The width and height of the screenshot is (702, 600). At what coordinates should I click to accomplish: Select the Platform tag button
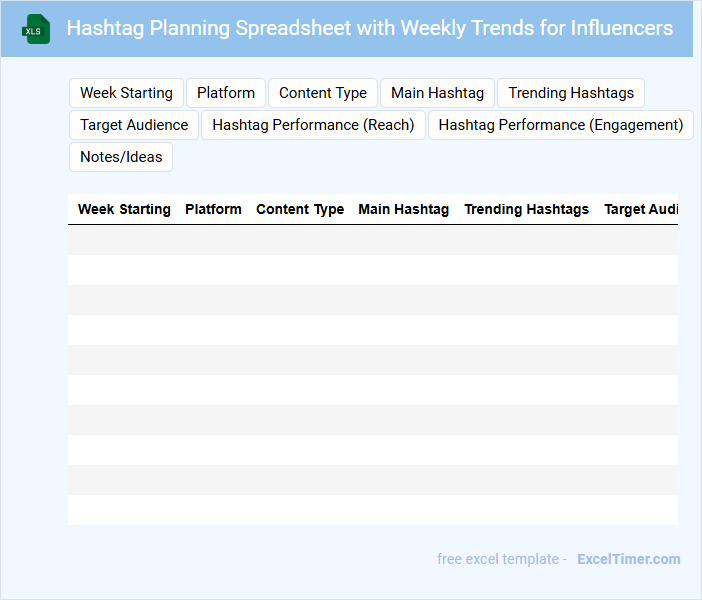[x=226, y=93]
